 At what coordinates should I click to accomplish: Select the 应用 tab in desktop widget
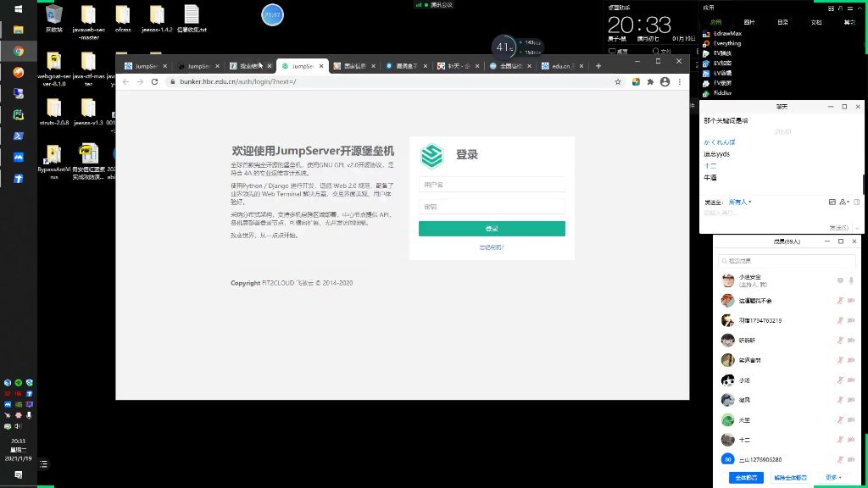coord(715,22)
